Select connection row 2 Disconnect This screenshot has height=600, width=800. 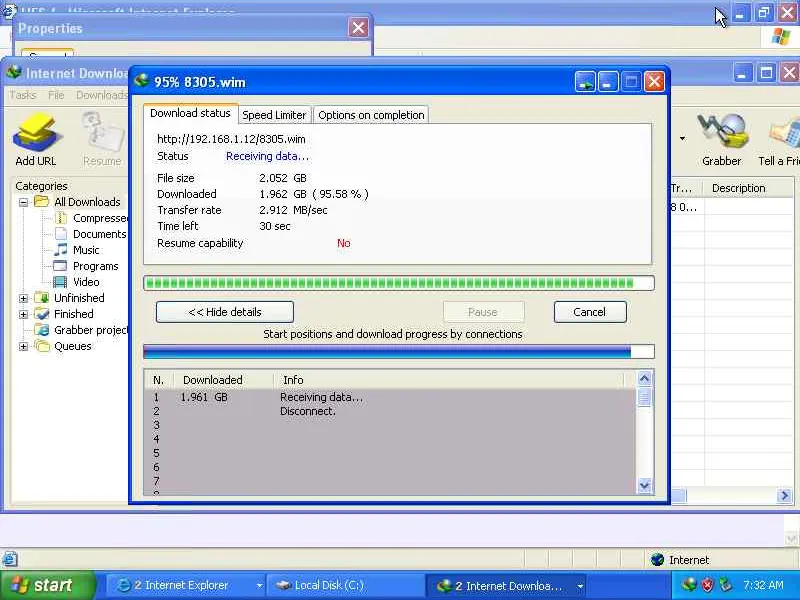point(390,411)
